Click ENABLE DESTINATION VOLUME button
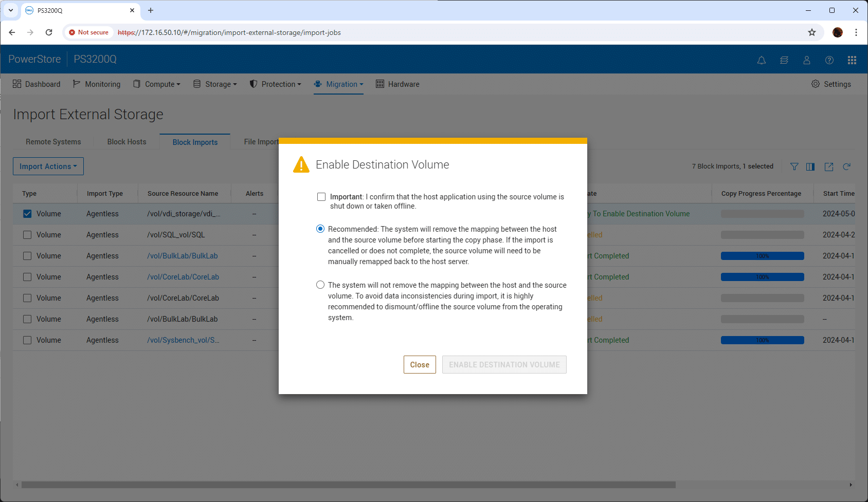Image resolution: width=868 pixels, height=502 pixels. point(504,364)
